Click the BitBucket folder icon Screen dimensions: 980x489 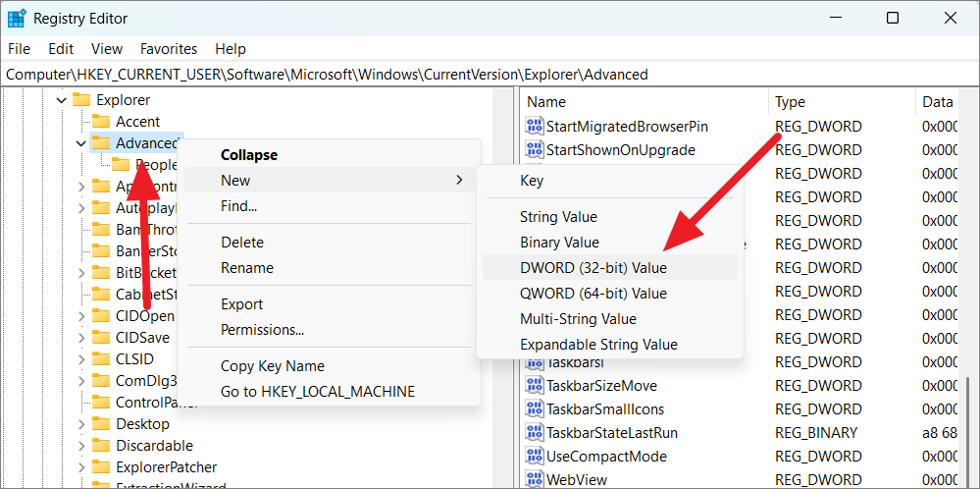click(x=101, y=273)
